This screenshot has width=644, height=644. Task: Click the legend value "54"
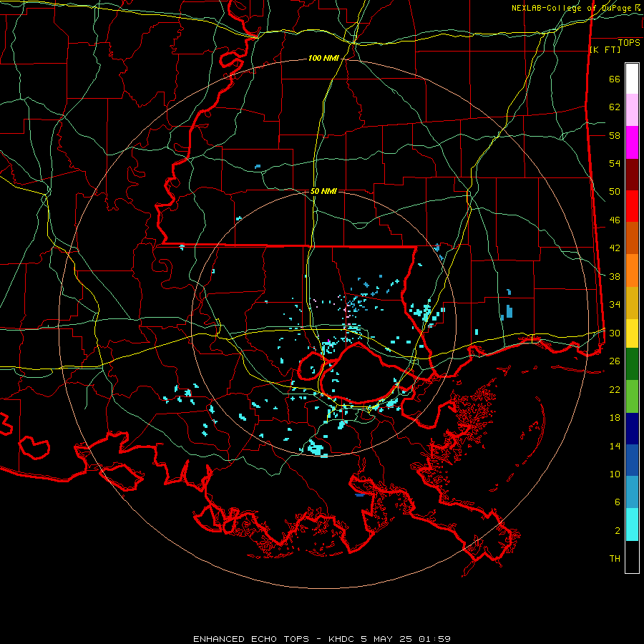(615, 163)
